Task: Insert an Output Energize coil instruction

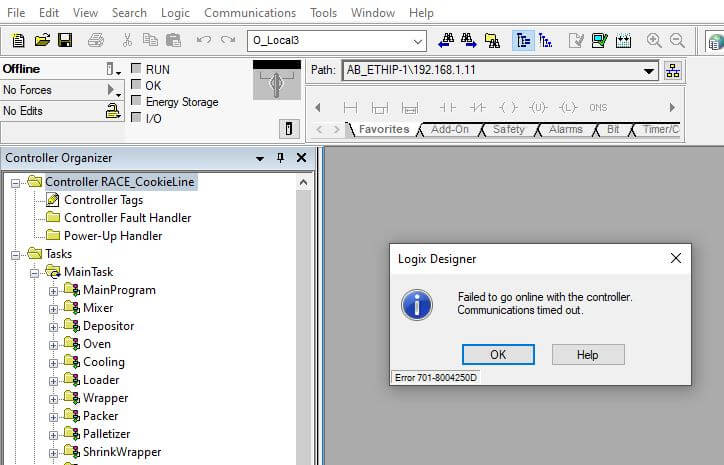Action: pyautogui.click(x=508, y=108)
